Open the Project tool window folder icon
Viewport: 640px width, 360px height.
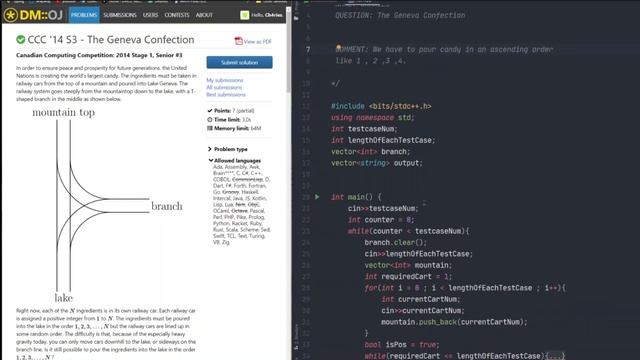click(x=296, y=18)
